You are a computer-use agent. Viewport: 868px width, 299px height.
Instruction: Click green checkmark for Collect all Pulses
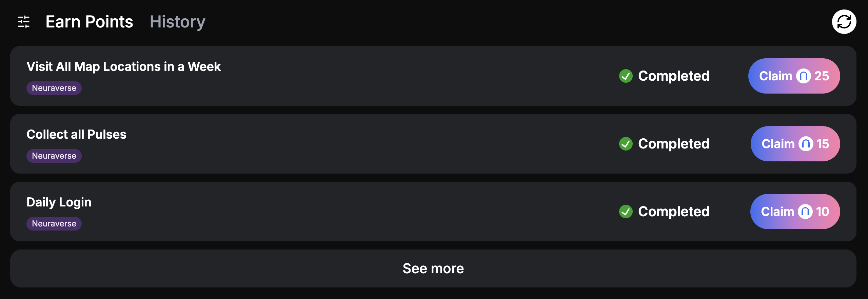tap(626, 144)
